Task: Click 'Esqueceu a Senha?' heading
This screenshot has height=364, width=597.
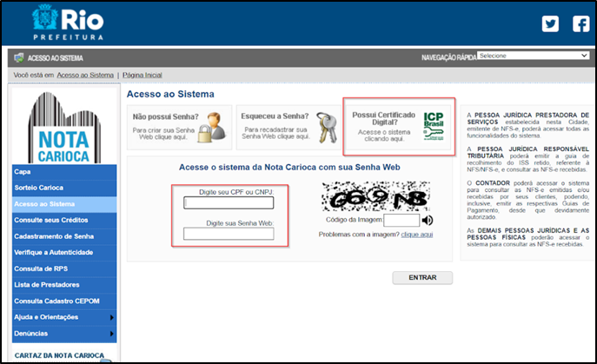Action: tap(275, 116)
